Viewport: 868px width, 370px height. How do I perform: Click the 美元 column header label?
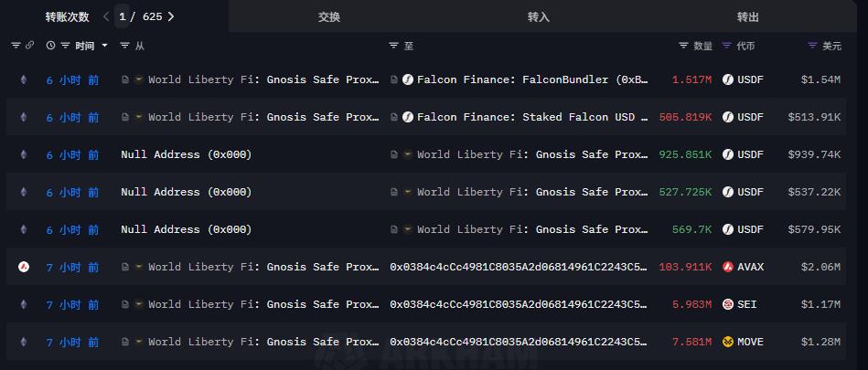[831, 46]
